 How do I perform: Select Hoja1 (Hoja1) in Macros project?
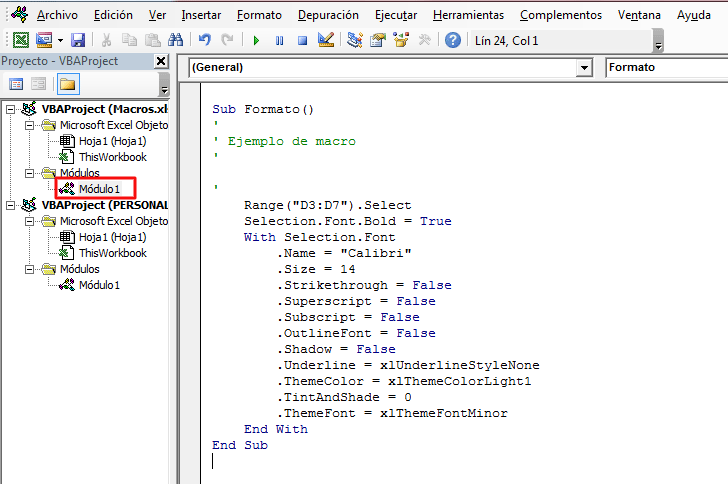click(x=112, y=141)
